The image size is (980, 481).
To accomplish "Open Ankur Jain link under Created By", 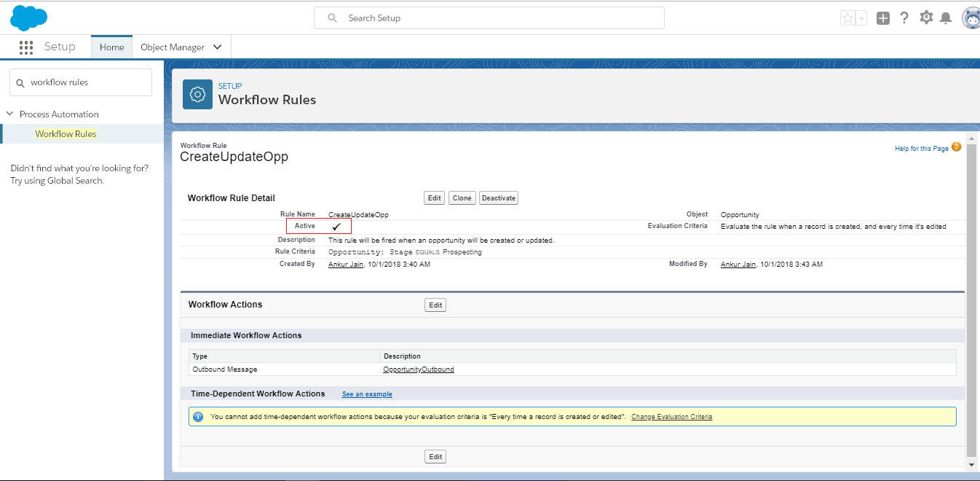I will [x=346, y=265].
